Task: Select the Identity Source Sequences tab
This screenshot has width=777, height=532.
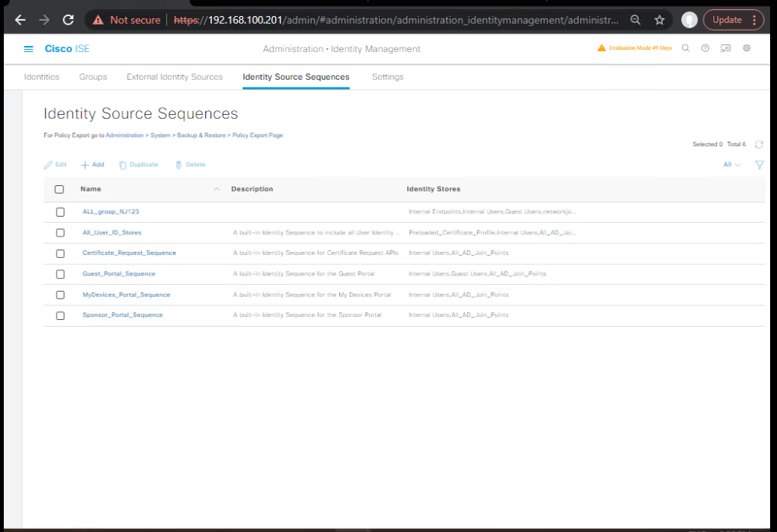Action: 295,77
